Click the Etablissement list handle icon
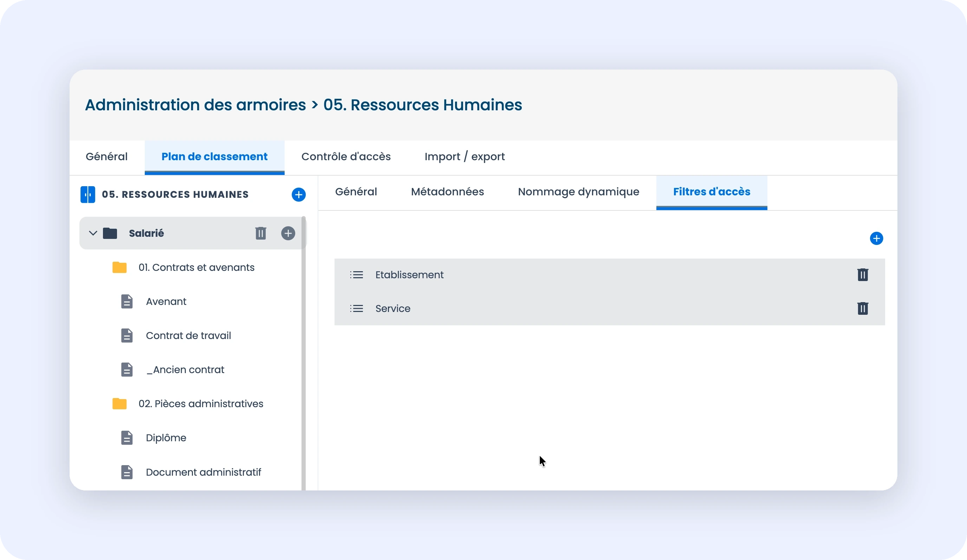The height and width of the screenshot is (560, 967). 357,275
